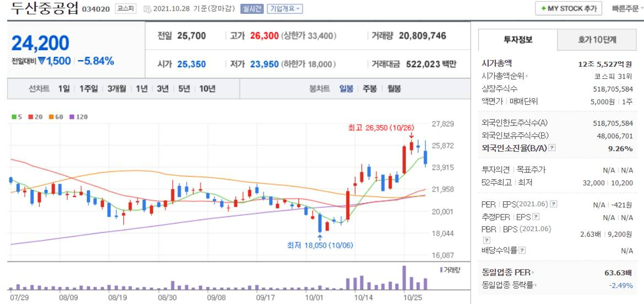644x304 pixels.
Task: Click the calendar-clock icon before 2021.10.28
Action: click(147, 9)
